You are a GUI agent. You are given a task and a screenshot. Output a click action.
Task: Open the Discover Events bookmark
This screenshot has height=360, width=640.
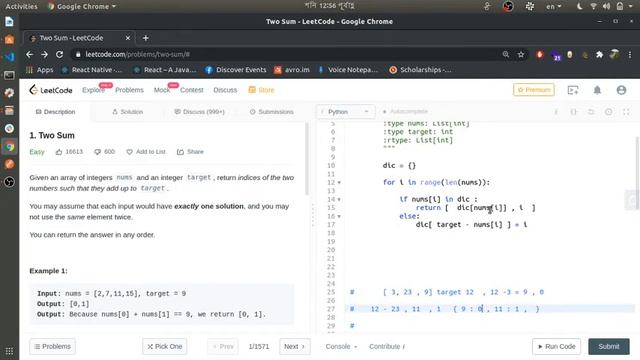(236, 70)
